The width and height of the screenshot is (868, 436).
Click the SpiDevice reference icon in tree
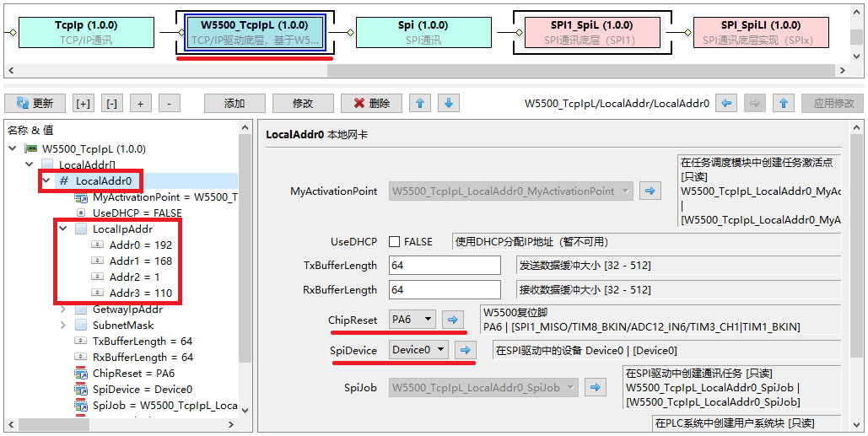81,390
